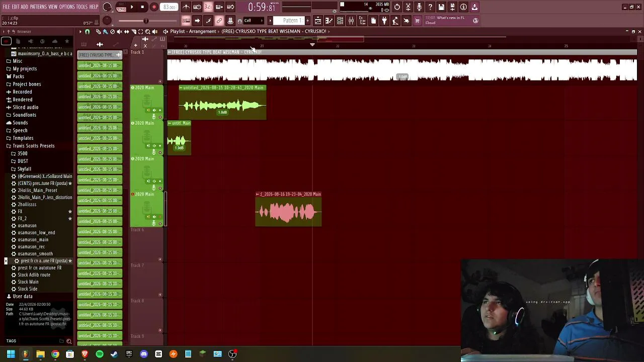Select the playlist Zoom magnifier tool

(x=147, y=32)
